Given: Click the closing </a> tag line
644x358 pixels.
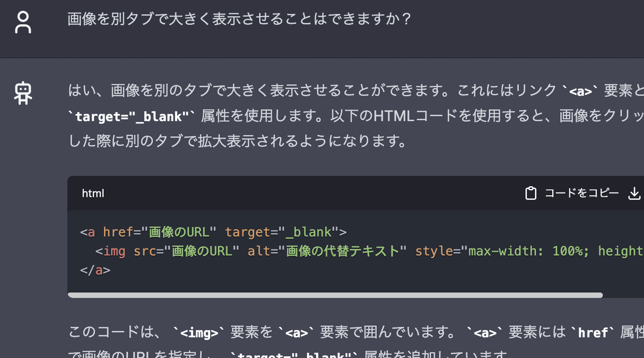Looking at the screenshot, I should click(95, 270).
